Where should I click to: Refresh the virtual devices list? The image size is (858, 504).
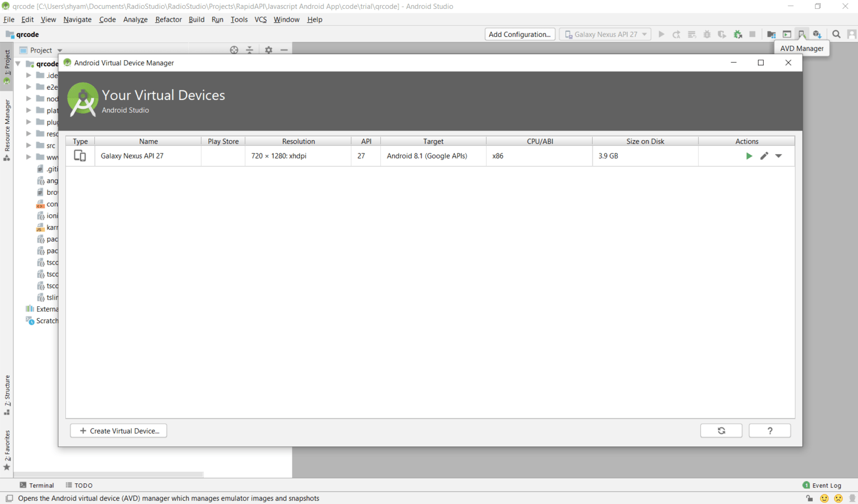point(721,431)
